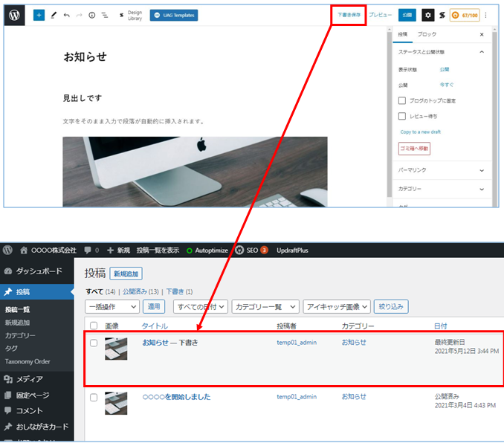
Task: Toggle the settings gear sidebar
Action: (428, 15)
